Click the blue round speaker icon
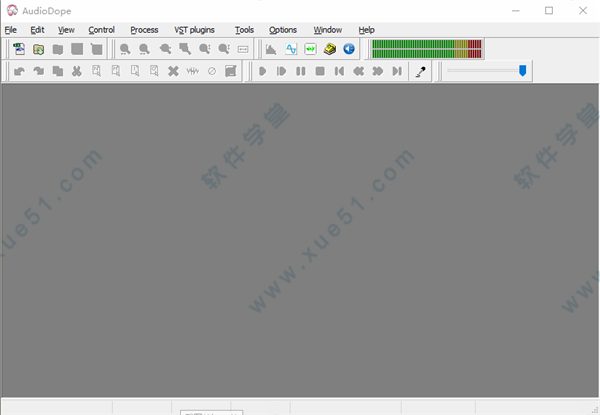The width and height of the screenshot is (600, 415). [x=349, y=49]
